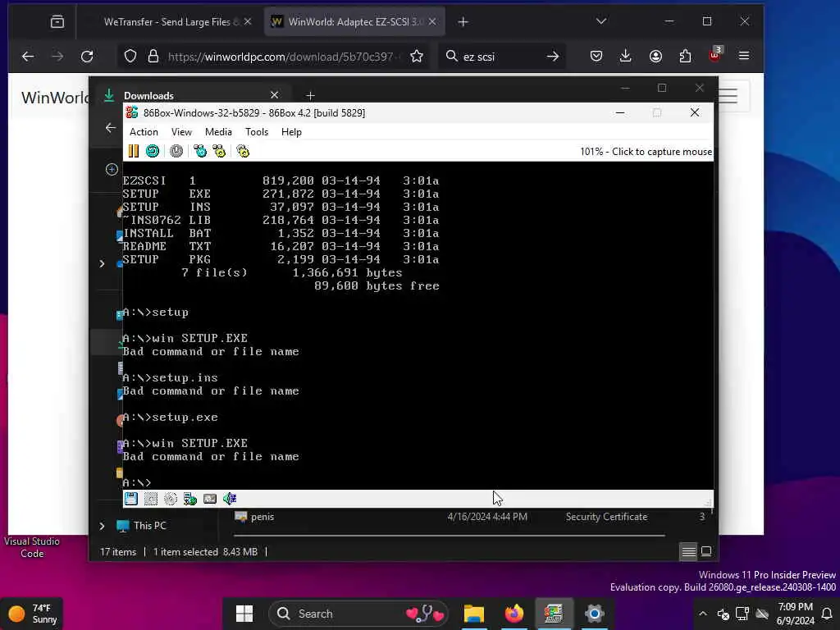
Task: Open File Explorer from the taskbar
Action: click(473, 614)
